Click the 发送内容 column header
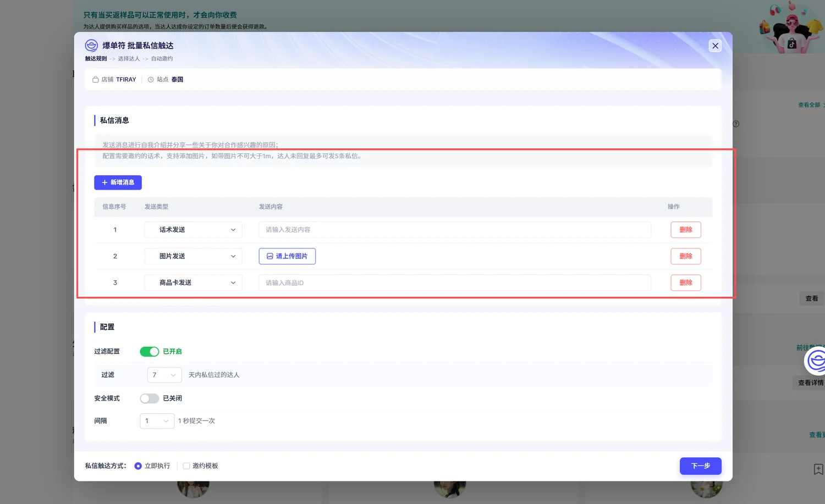Image resolution: width=825 pixels, height=504 pixels. tap(271, 207)
